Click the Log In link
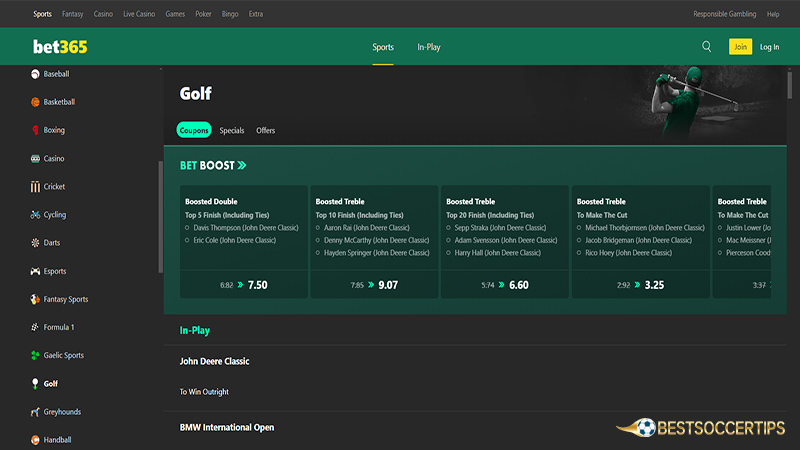Viewport: 800px width, 450px height. point(769,47)
